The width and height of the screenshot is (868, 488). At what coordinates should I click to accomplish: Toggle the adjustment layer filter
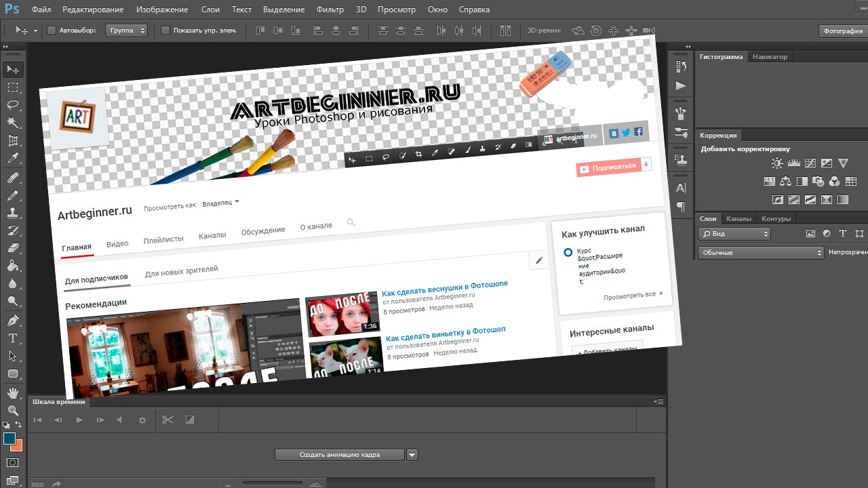[827, 233]
